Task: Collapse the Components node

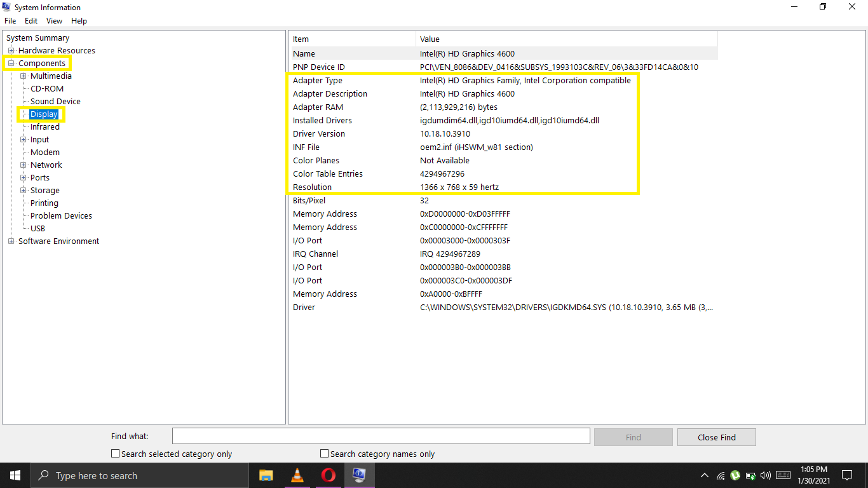Action: pos(11,64)
